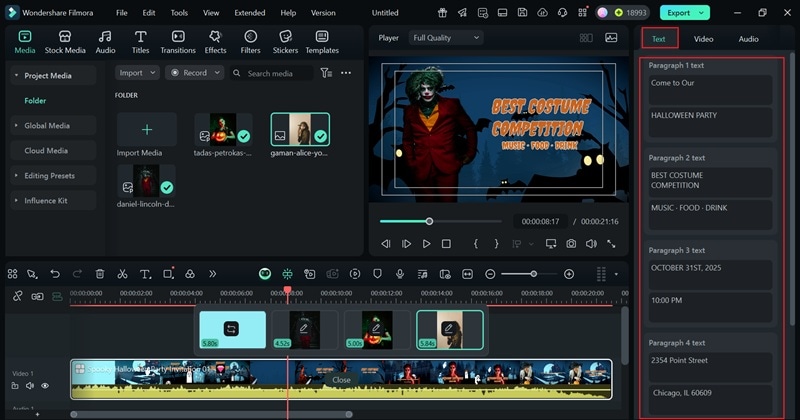
Task: Select the split scissors tool
Action: [122, 274]
